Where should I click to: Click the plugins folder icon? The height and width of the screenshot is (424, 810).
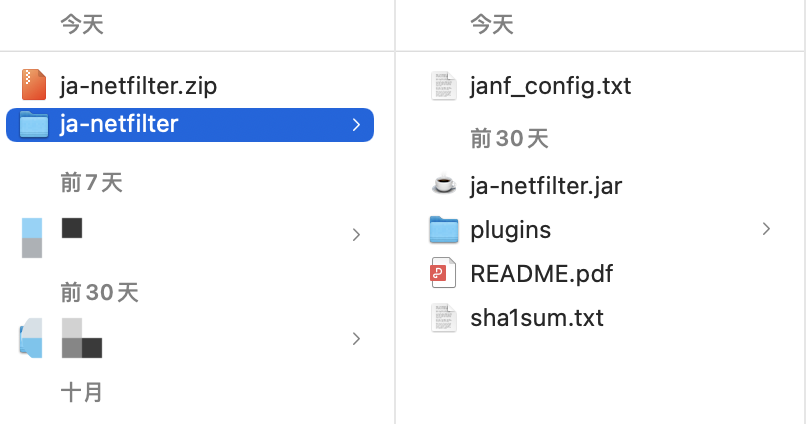[444, 229]
